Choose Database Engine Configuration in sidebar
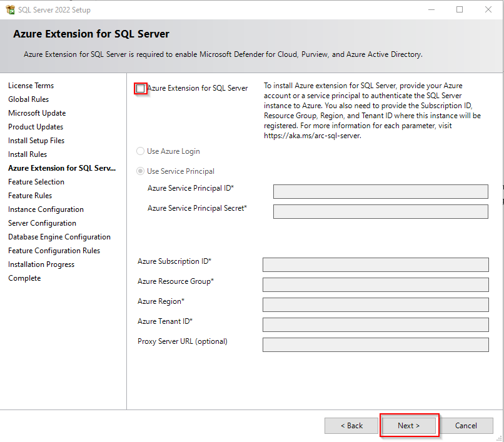 tap(59, 237)
